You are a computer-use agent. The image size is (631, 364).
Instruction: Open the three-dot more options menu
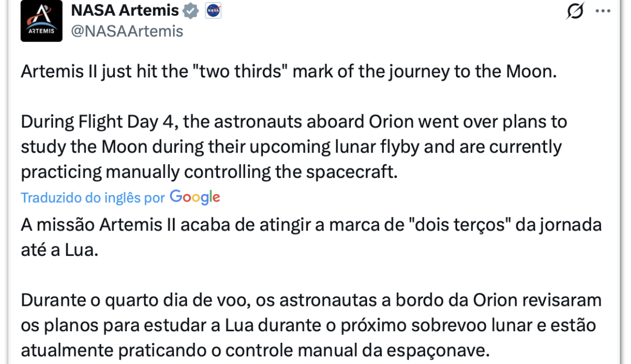click(603, 11)
